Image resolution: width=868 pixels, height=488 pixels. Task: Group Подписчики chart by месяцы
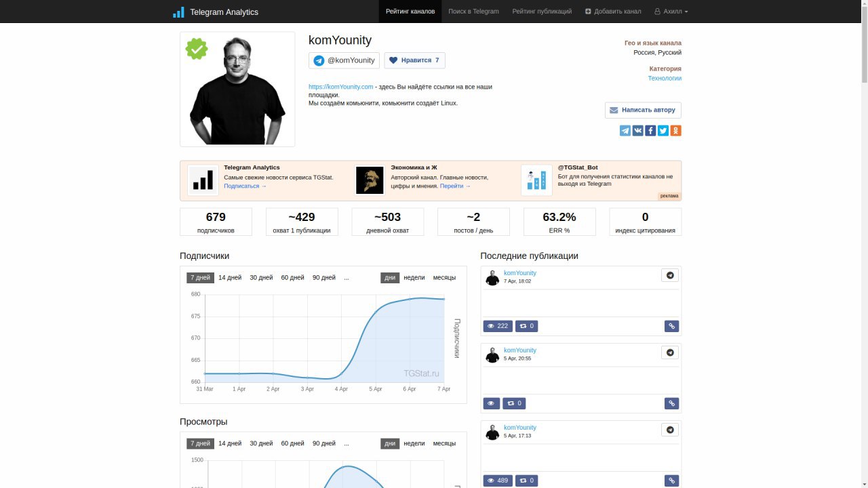click(444, 278)
